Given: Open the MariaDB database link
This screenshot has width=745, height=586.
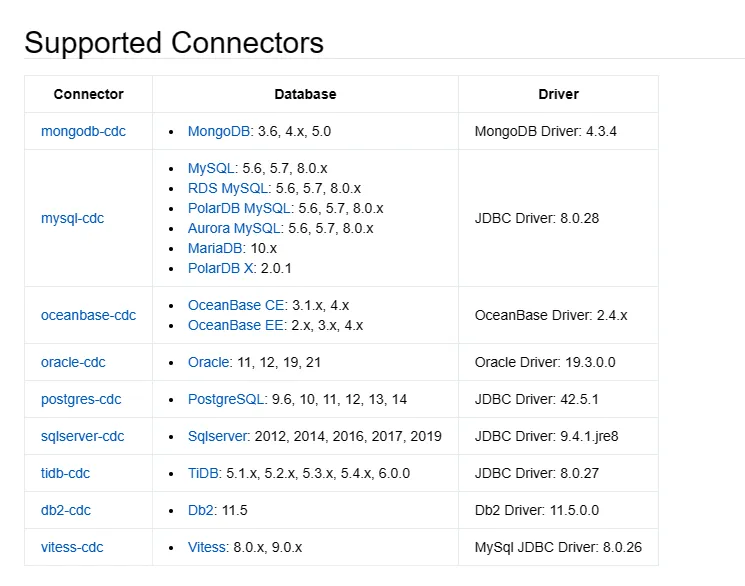Looking at the screenshot, I should (x=215, y=248).
